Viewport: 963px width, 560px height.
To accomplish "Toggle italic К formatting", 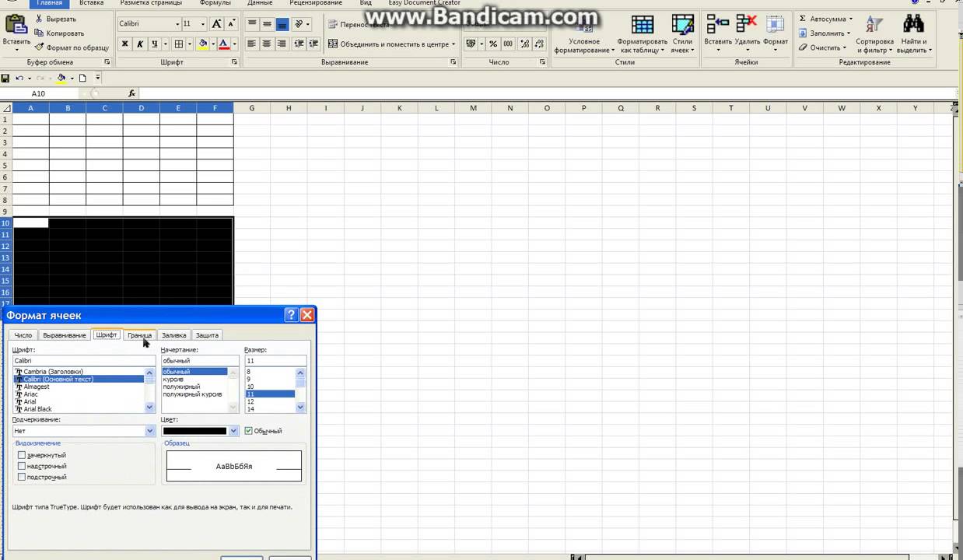I will click(140, 44).
